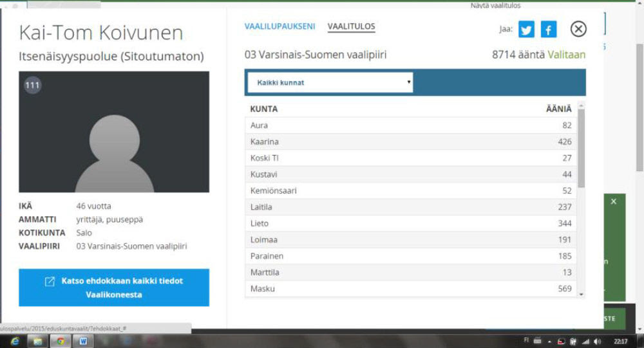Image resolution: width=644 pixels, height=348 pixels.
Task: Open the Kaikki kunnat dropdown
Action: point(330,82)
